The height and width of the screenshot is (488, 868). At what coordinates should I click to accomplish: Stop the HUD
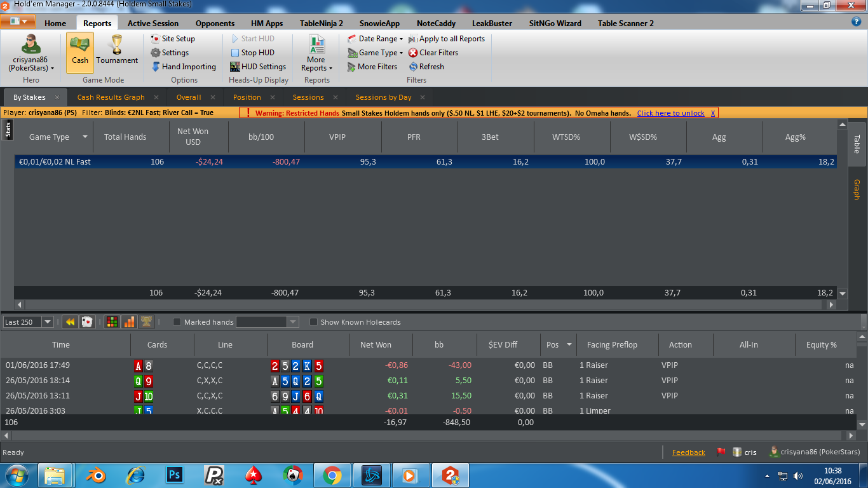coord(252,53)
